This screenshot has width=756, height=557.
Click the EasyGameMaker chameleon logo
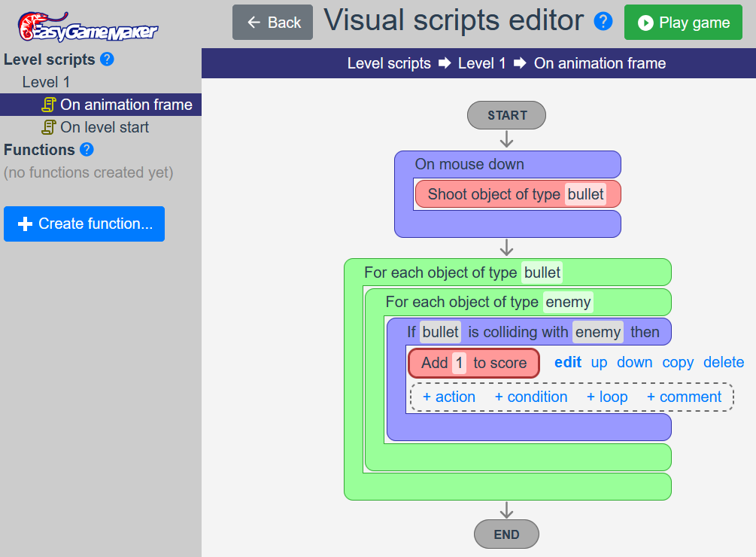pyautogui.click(x=87, y=27)
